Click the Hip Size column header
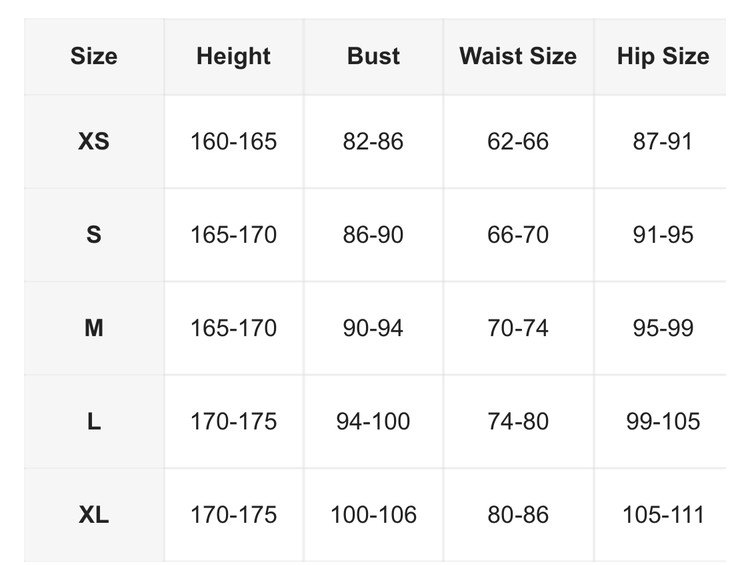 (663, 56)
